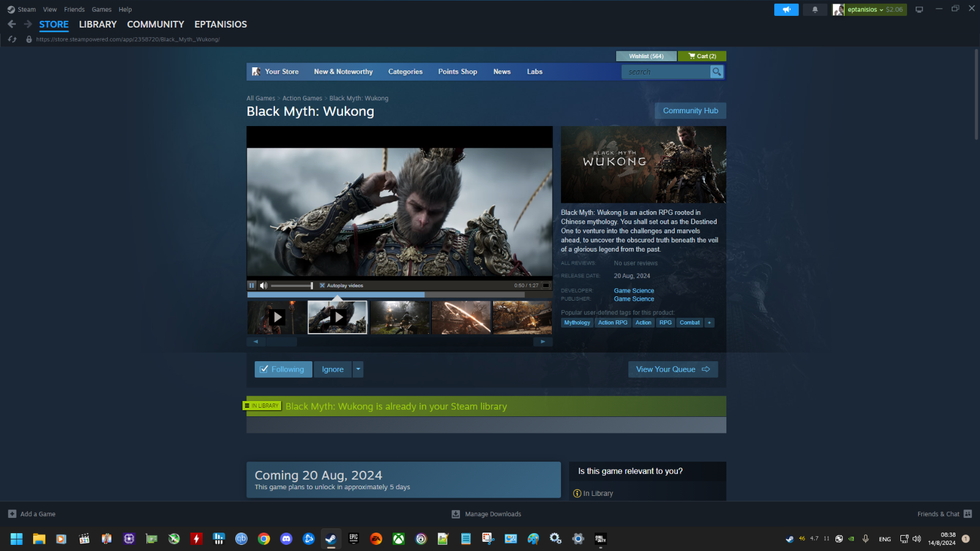
Task: Open the Friends menu
Action: (74, 9)
